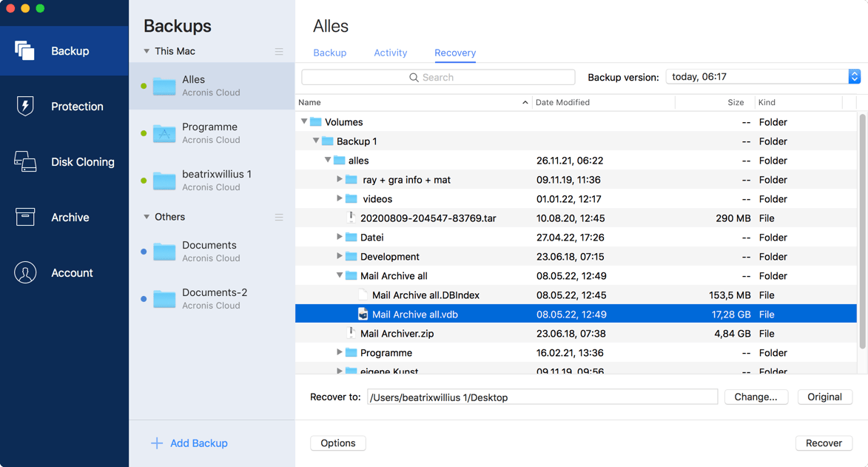The width and height of the screenshot is (868, 467).
Task: Switch to the Backup tab
Action: pos(329,53)
